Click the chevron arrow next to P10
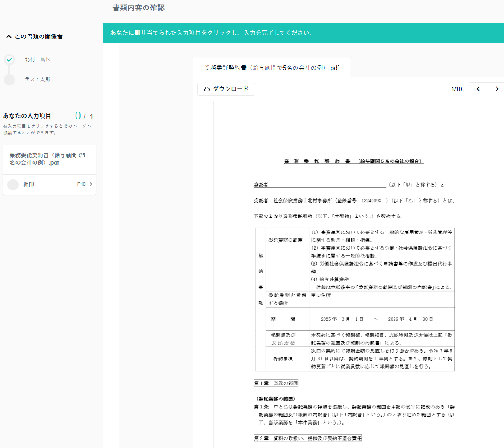The image size is (504, 448). point(91,184)
